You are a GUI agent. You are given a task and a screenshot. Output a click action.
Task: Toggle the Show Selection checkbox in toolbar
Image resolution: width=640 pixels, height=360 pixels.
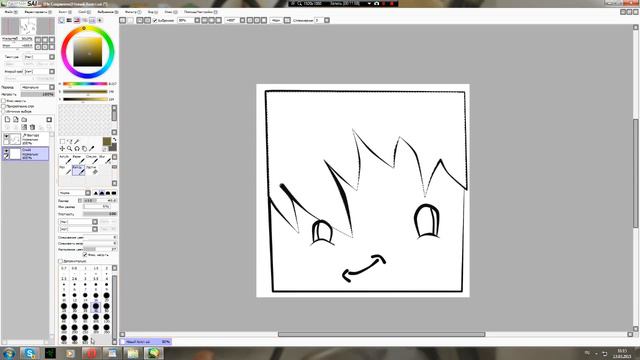(155, 20)
